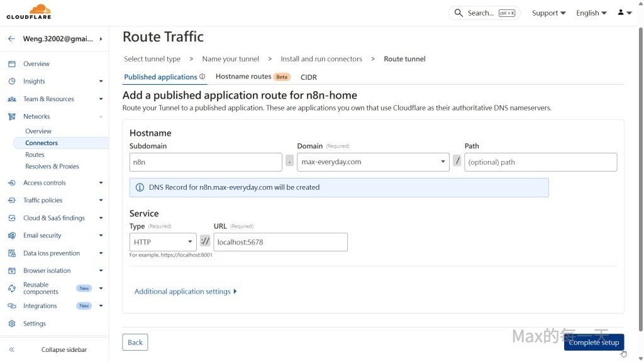Click the Overview sidebar icon
This screenshot has height=362, width=644.
point(11,64)
